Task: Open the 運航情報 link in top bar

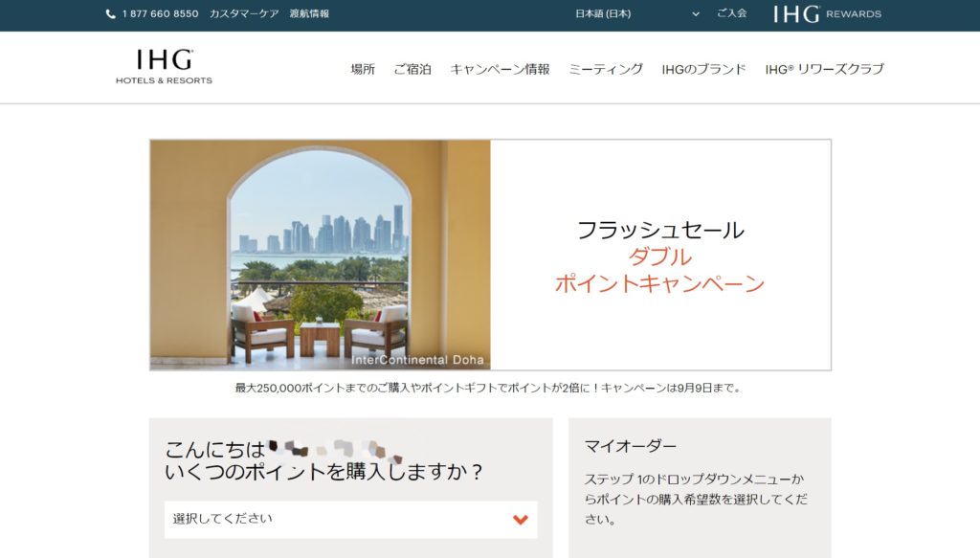Action: (309, 14)
